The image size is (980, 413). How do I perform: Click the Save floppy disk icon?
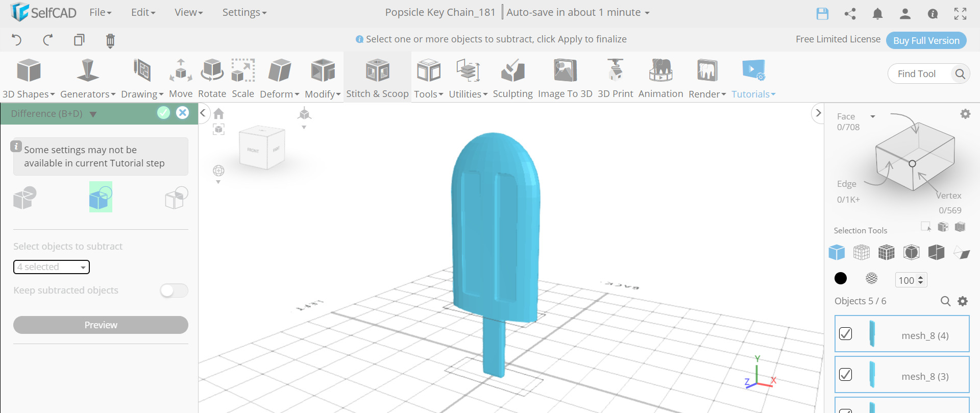[x=822, y=14]
